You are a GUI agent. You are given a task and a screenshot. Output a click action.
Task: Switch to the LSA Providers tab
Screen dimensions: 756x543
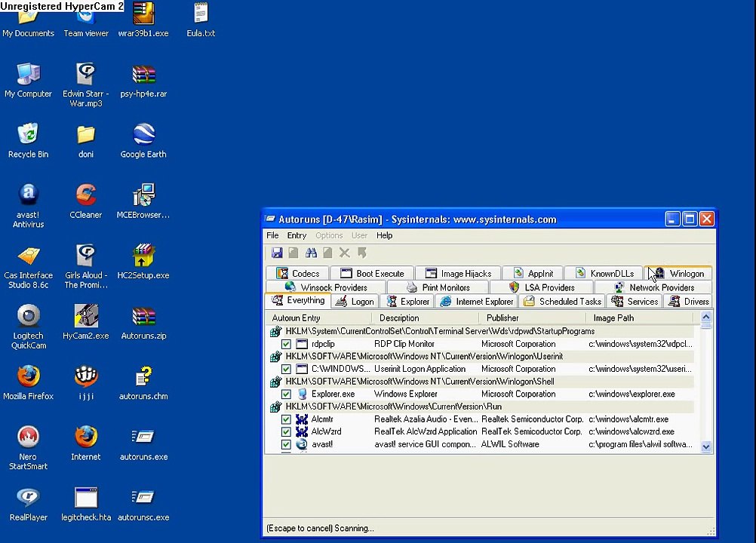click(x=542, y=287)
